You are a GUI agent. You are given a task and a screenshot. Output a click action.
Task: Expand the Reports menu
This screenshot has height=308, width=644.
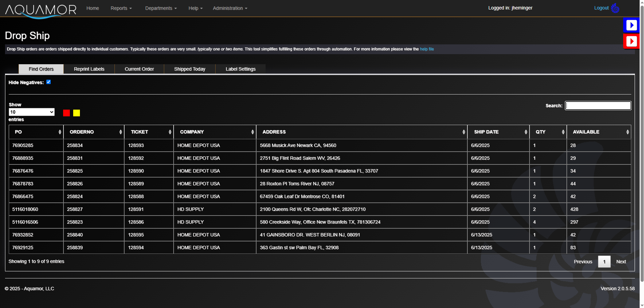pyautogui.click(x=121, y=8)
